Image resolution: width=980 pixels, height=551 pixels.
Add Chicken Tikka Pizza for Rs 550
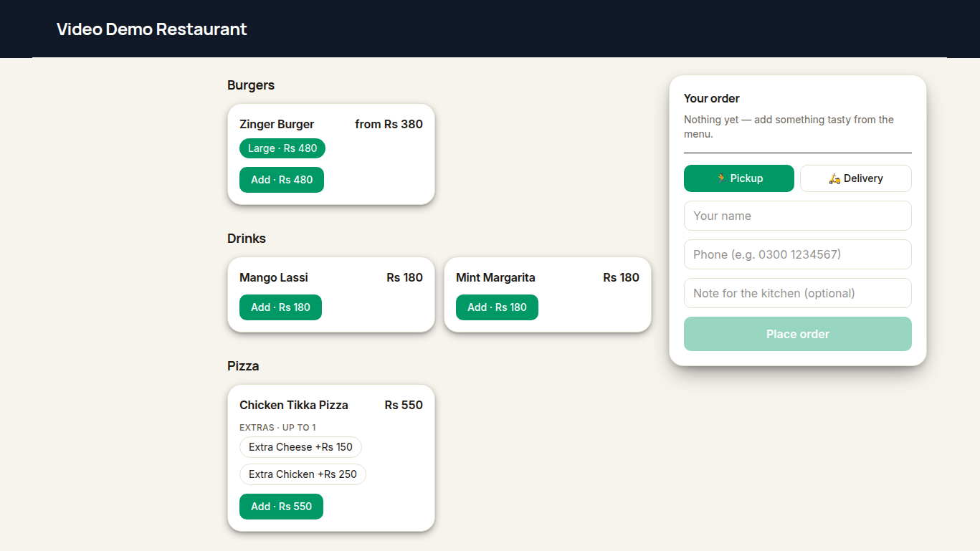pos(281,507)
